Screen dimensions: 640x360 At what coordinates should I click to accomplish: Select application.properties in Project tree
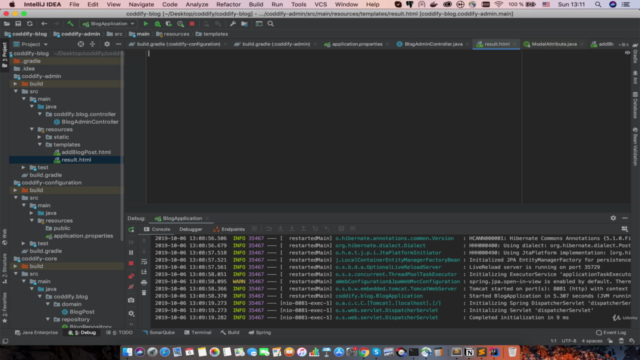coord(83,236)
